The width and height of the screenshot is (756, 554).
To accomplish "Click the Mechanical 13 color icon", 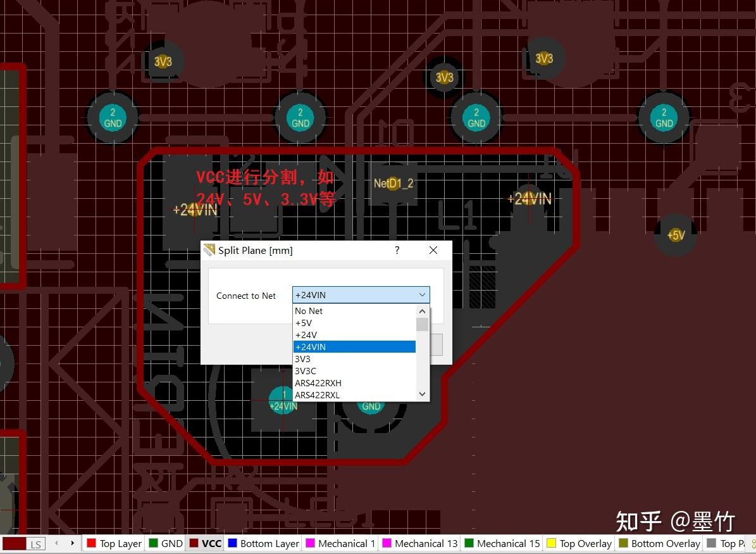I will click(x=386, y=543).
